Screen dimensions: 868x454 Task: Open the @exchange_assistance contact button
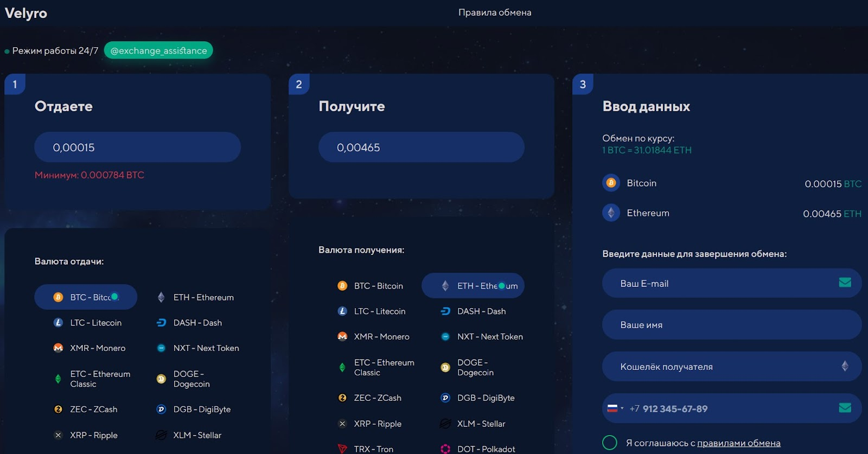point(158,50)
